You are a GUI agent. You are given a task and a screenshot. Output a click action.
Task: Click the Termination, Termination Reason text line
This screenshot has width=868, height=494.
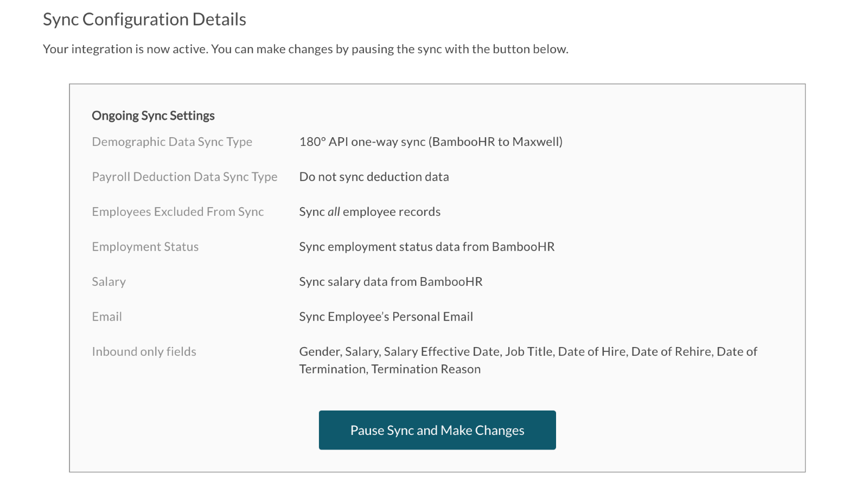tap(390, 369)
